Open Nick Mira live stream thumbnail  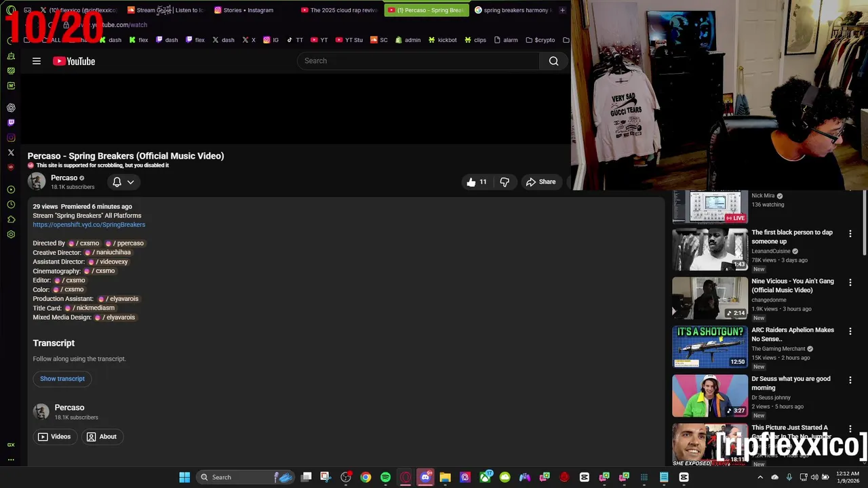[710, 206]
